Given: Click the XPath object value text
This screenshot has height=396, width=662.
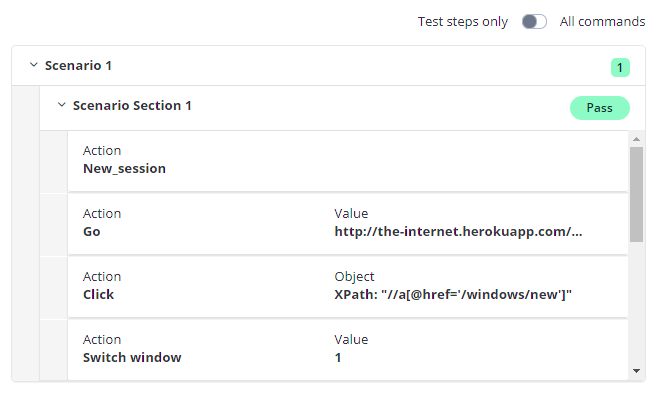Looking at the screenshot, I should coord(453,294).
